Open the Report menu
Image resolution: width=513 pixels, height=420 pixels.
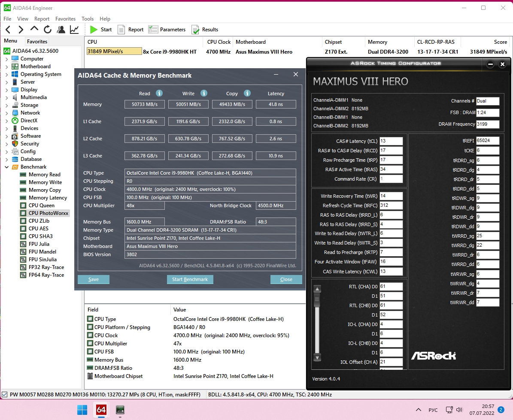click(x=42, y=18)
